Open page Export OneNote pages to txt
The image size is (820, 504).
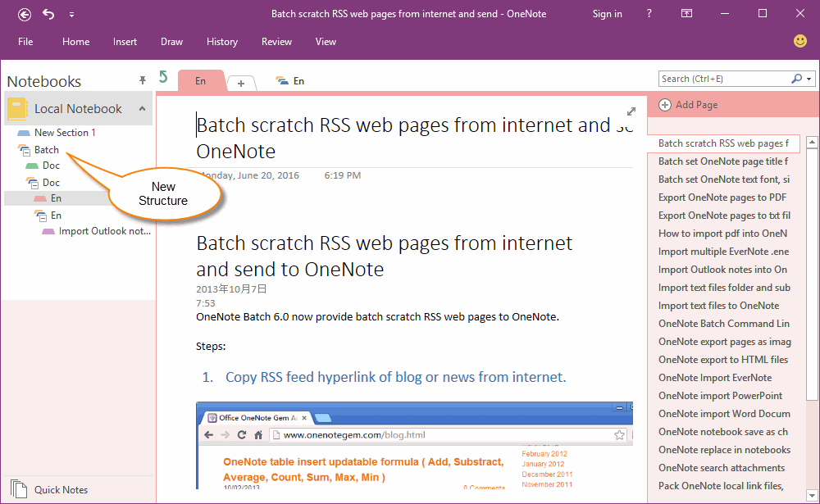pyautogui.click(x=723, y=216)
